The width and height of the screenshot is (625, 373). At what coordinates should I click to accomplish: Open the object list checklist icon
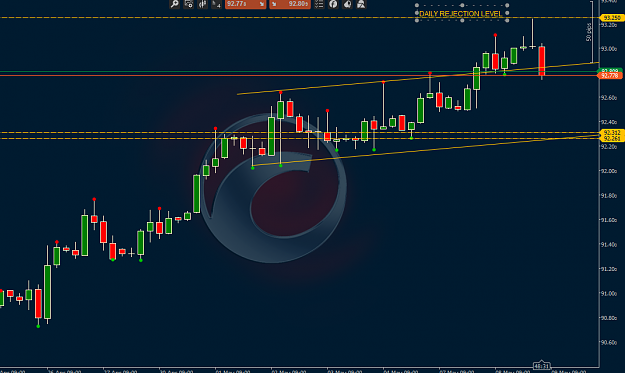point(319,4)
